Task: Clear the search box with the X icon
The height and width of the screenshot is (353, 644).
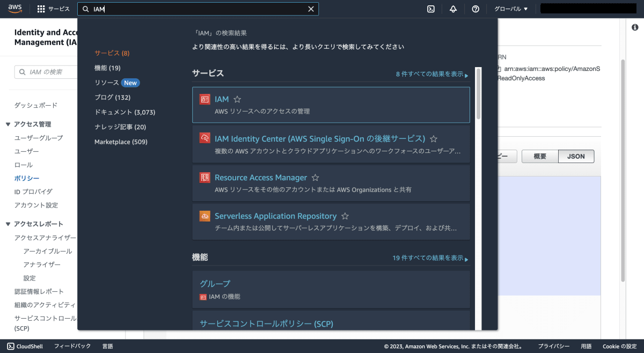Action: (311, 9)
